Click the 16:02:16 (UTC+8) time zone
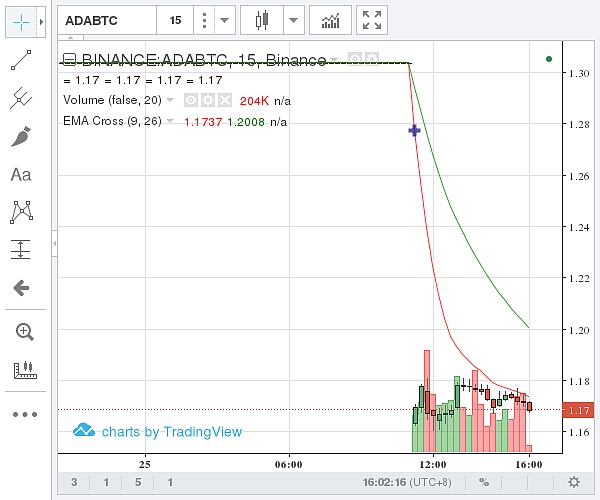Viewport: 600px width, 500px height. pos(407,482)
